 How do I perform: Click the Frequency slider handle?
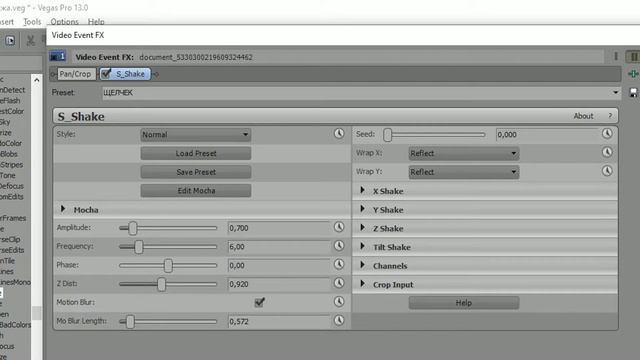[x=139, y=247]
